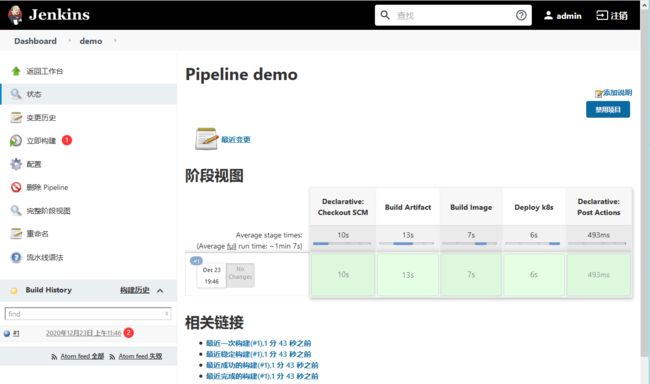The image size is (650, 384).
Task: Open the 变更历史 notepad icon in sidebar
Action: 16,118
